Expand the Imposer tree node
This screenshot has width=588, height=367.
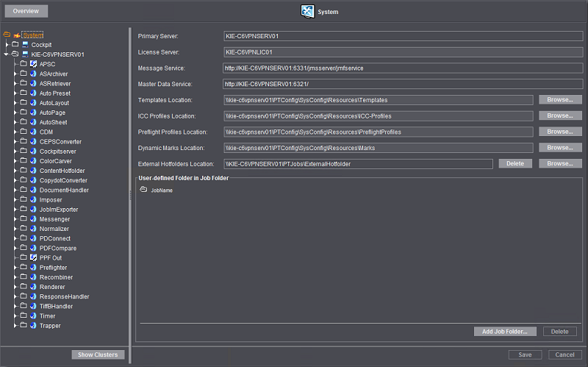14,200
